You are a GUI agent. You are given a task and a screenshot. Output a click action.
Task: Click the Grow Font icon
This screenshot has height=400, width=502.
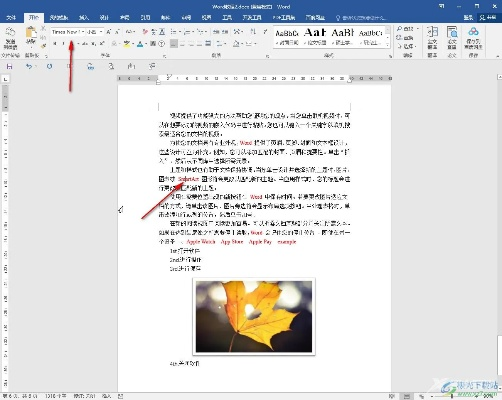109,32
